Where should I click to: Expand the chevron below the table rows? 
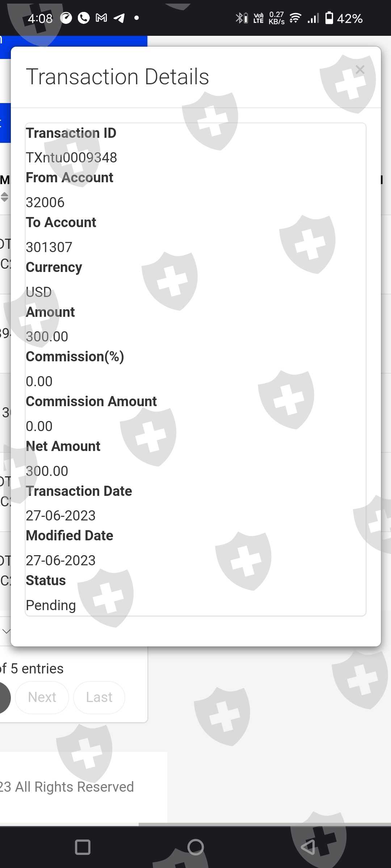click(6, 631)
